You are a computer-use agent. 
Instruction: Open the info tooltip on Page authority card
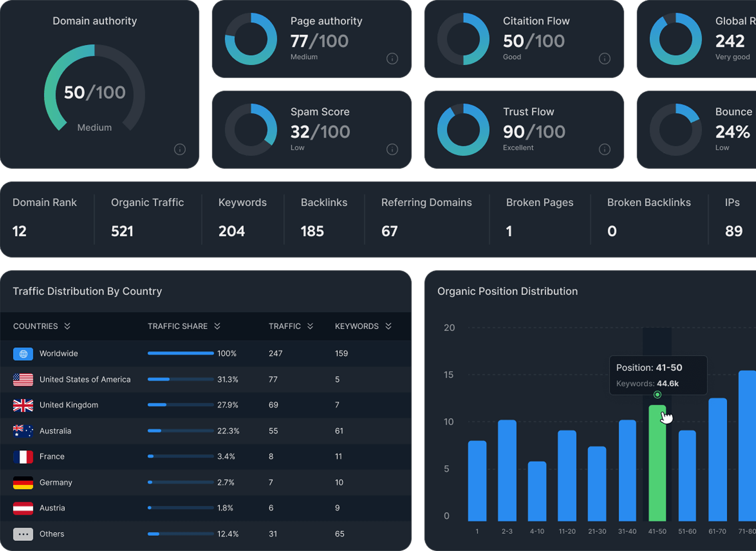(392, 58)
